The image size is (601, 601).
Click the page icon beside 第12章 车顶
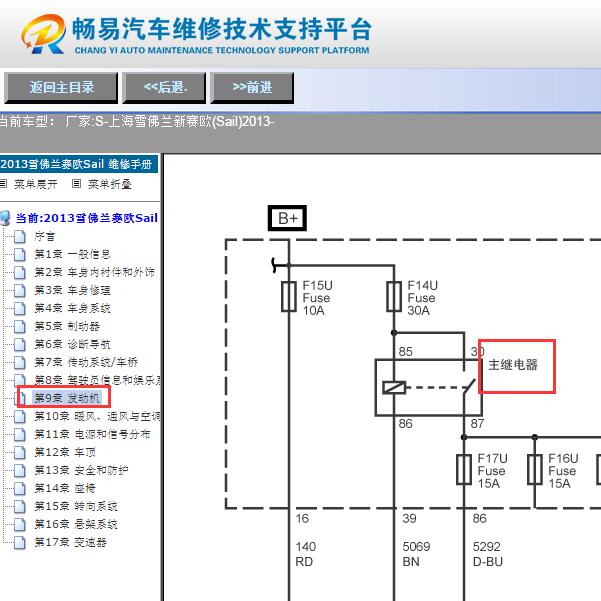(x=20, y=453)
